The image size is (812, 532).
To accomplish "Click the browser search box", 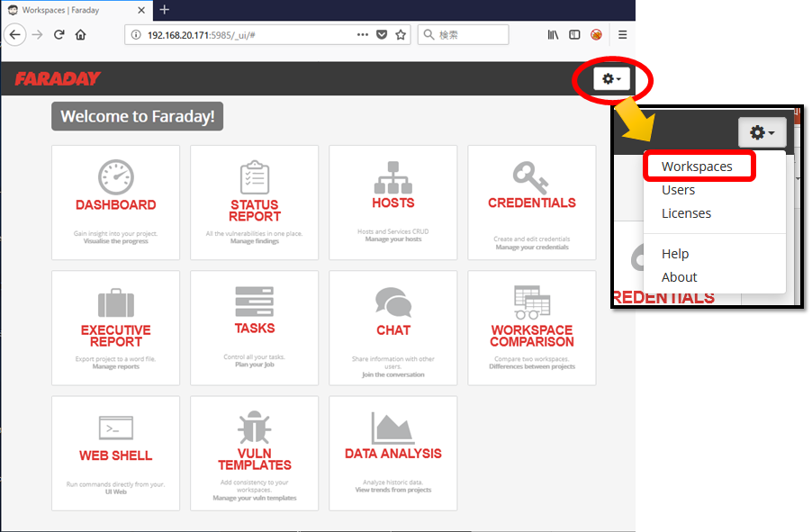I will click(463, 35).
